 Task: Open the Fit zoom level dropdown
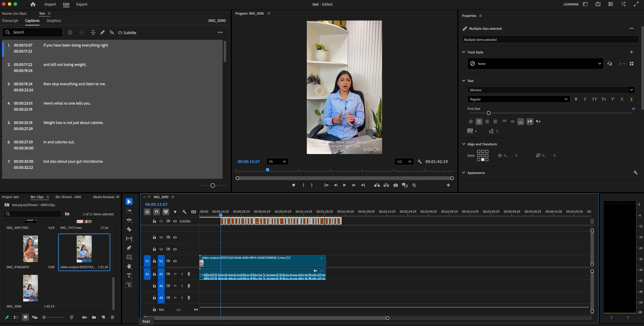pos(277,162)
